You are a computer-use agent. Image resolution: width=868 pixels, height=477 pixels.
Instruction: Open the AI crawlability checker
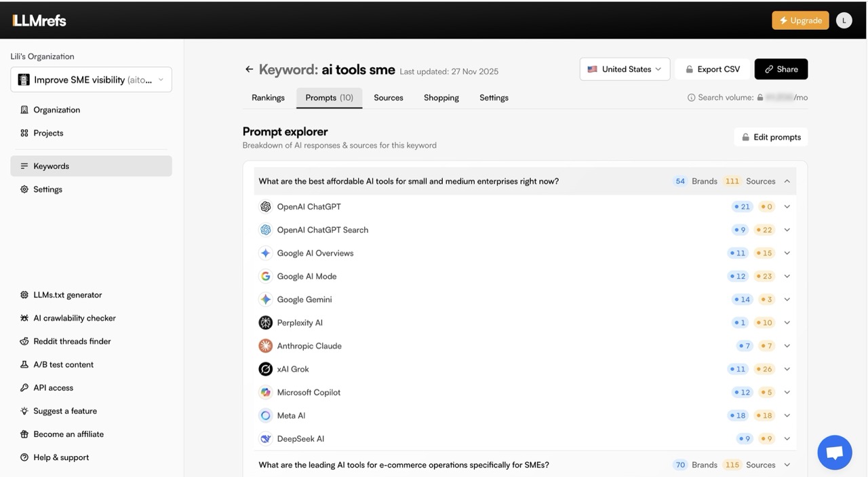(x=74, y=318)
